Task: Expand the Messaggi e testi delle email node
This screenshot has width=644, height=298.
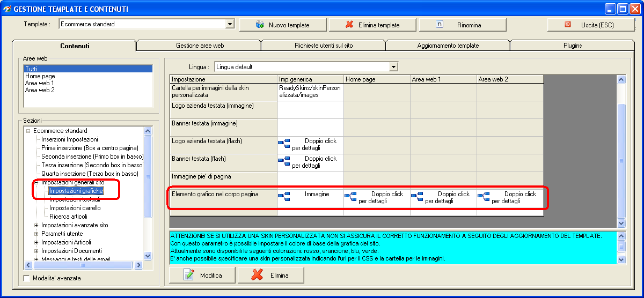Action: (x=36, y=259)
